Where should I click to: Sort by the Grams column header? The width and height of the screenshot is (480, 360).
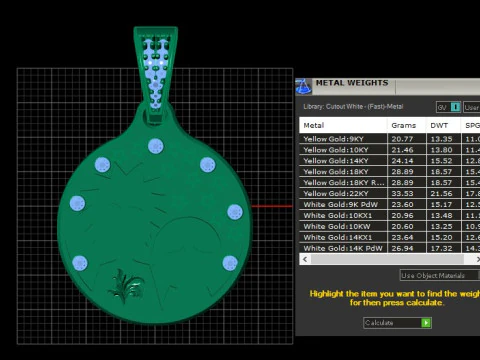pos(407,125)
